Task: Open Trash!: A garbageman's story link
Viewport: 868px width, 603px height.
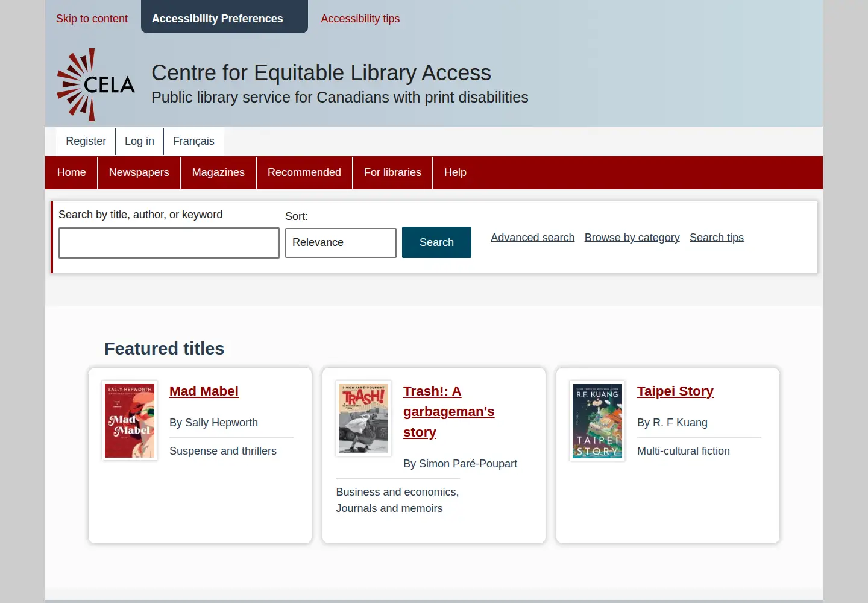Action: coord(449,412)
